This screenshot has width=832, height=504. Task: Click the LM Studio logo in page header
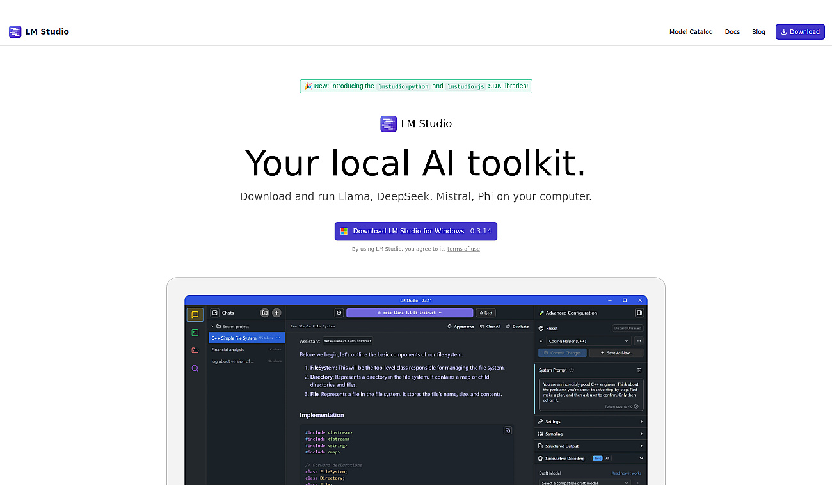pyautogui.click(x=38, y=31)
